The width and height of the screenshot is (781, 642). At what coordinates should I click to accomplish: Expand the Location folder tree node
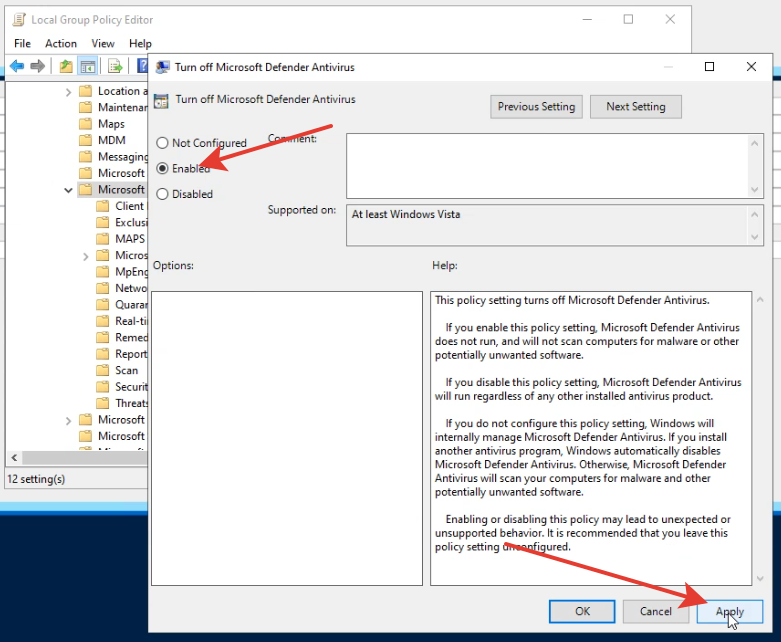click(x=68, y=92)
